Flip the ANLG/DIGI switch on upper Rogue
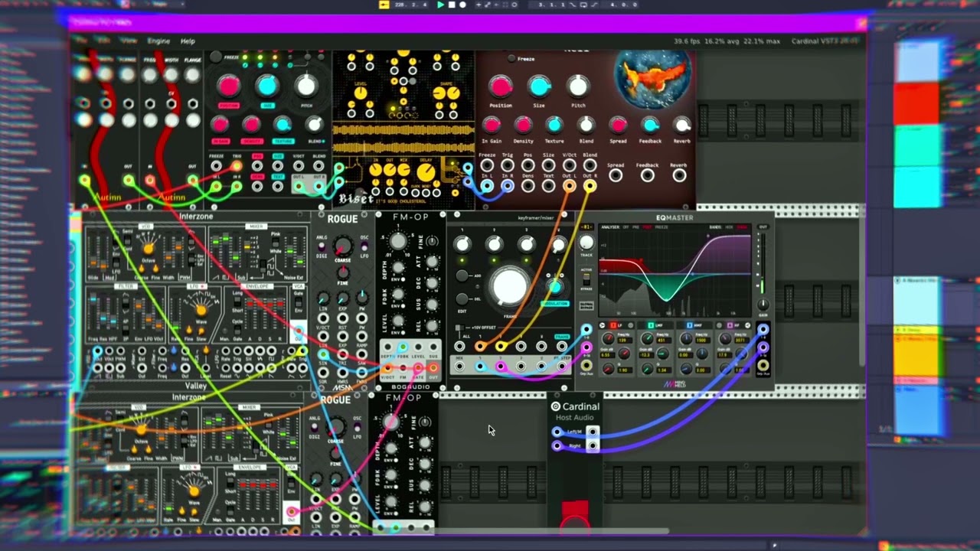980x551 pixels. (x=322, y=247)
